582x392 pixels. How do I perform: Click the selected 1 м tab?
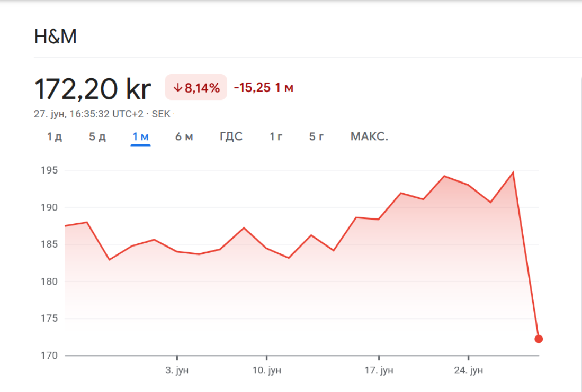141,137
